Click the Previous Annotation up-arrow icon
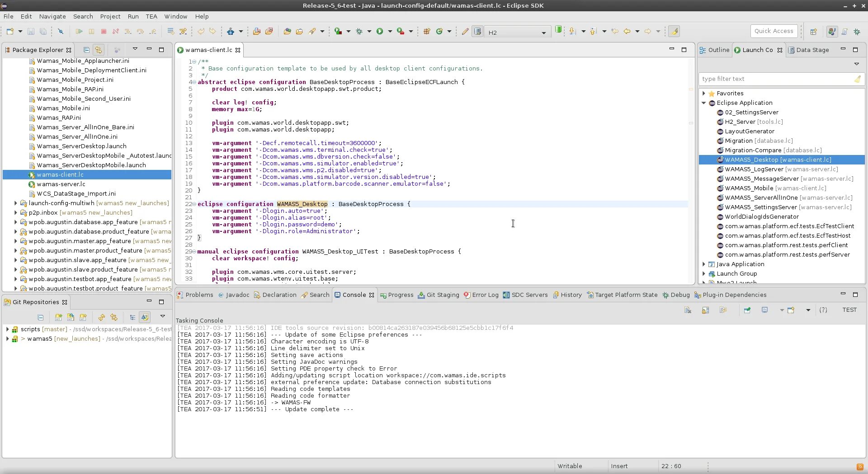Image resolution: width=868 pixels, height=474 pixels. click(593, 32)
